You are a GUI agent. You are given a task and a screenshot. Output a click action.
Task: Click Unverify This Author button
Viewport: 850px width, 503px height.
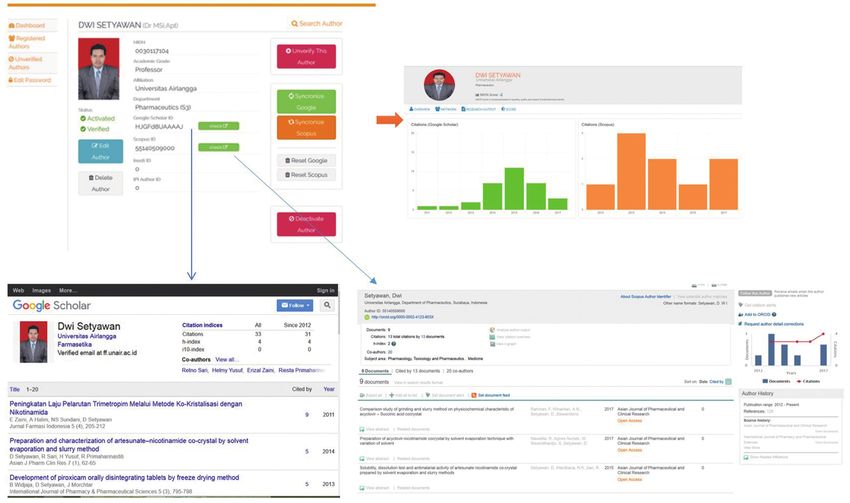pos(306,56)
